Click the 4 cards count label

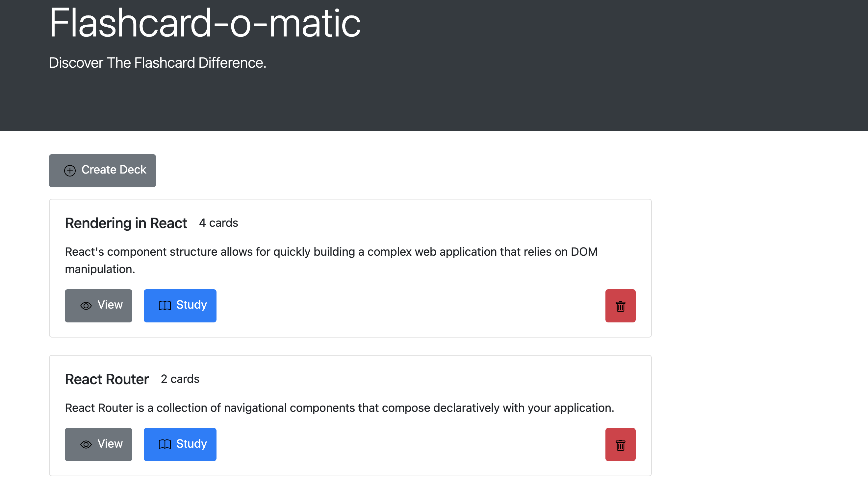pyautogui.click(x=218, y=223)
